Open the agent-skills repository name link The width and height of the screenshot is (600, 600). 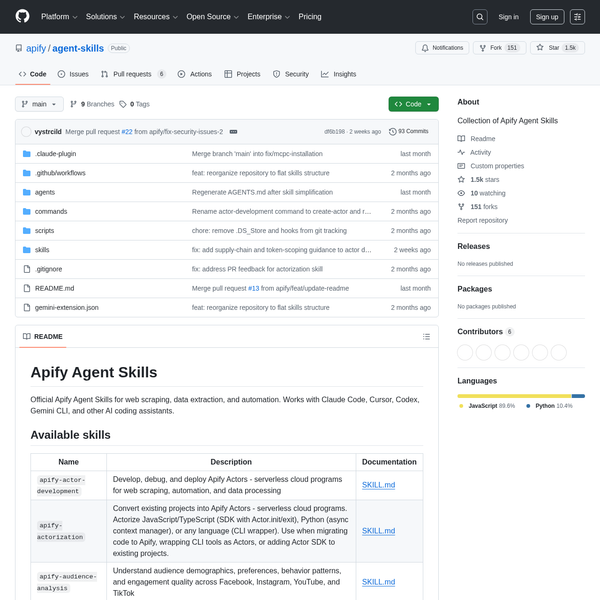point(78,48)
